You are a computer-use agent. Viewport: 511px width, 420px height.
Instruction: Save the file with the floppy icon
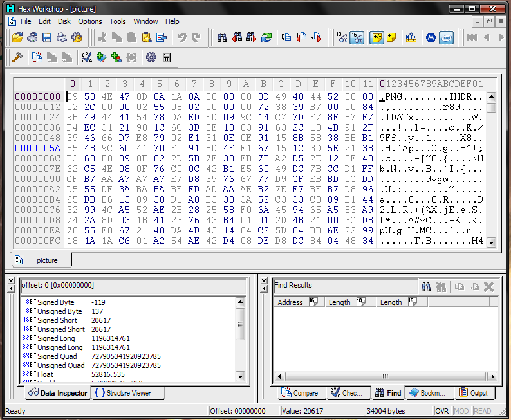(x=47, y=37)
